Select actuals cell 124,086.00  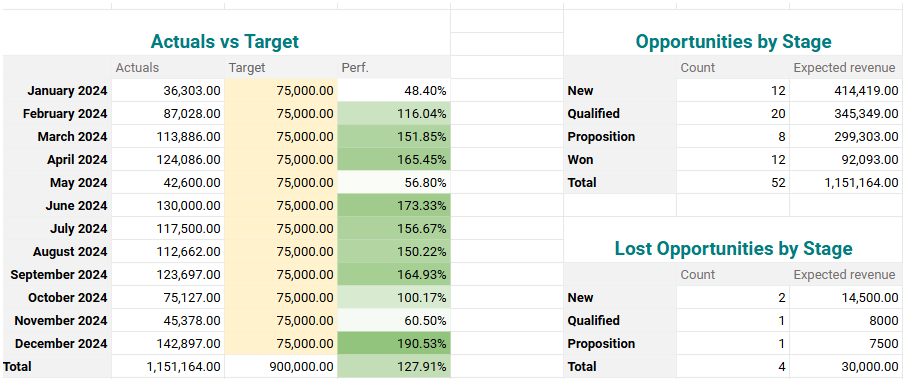(168, 159)
